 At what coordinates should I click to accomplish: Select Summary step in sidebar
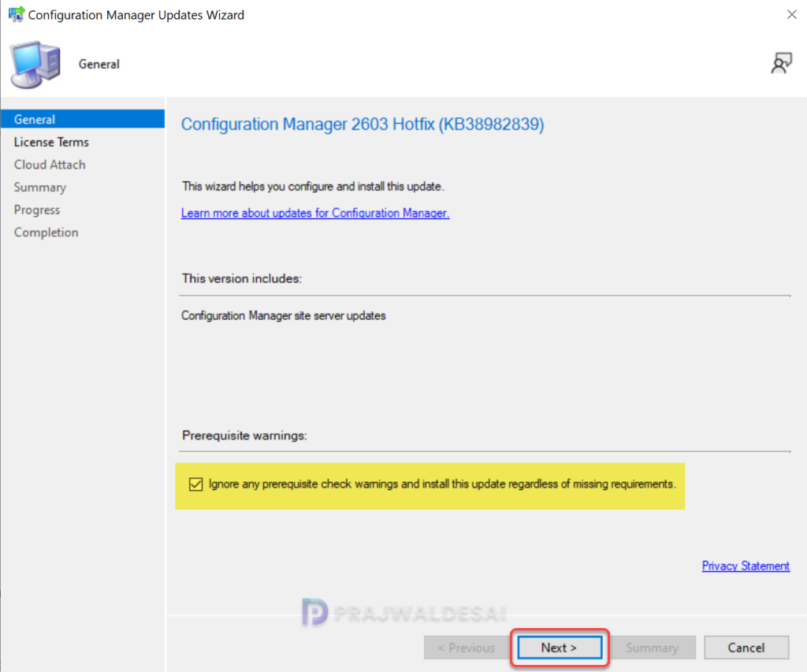click(40, 187)
